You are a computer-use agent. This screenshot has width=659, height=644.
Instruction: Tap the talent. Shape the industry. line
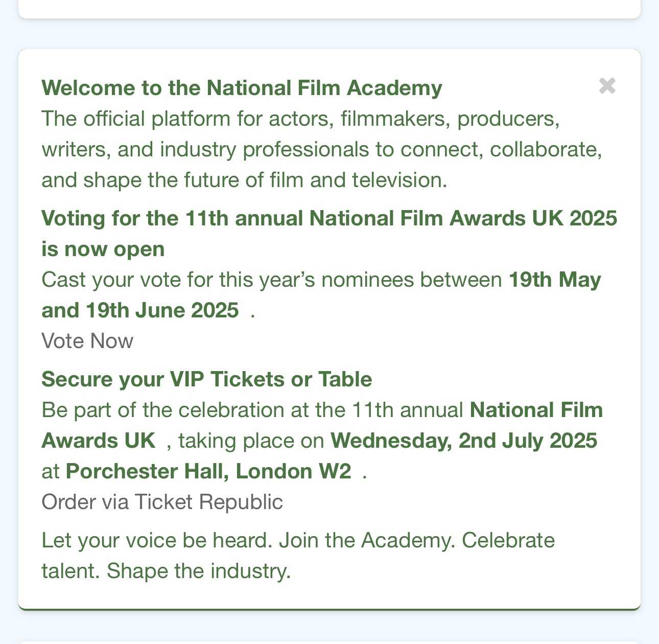coord(166,571)
